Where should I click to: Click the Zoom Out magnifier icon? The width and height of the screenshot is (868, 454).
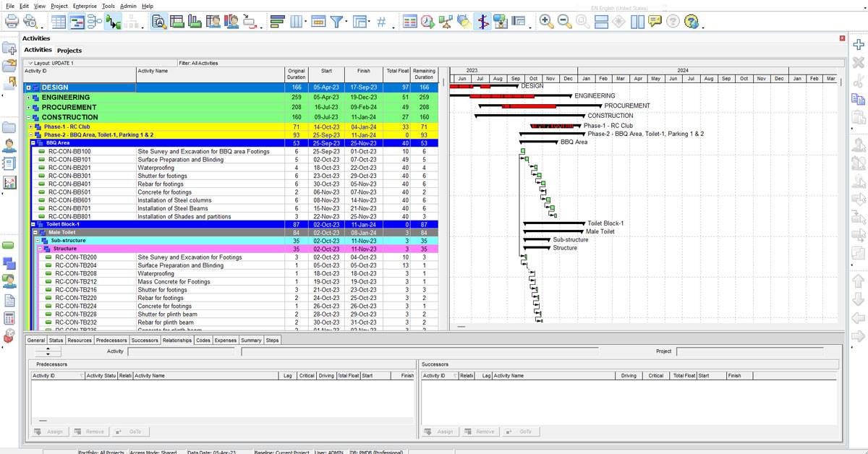[565, 22]
